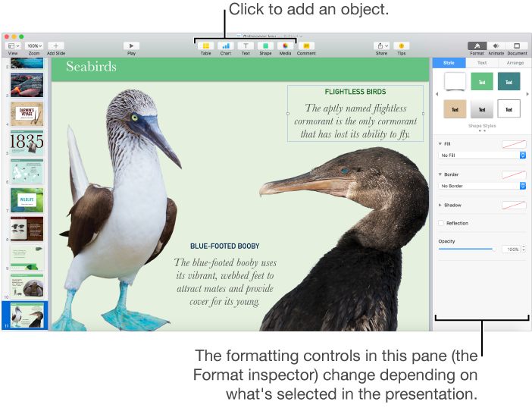The image size is (532, 408).
Task: Enable the Reflection checkbox
Action: (x=441, y=223)
